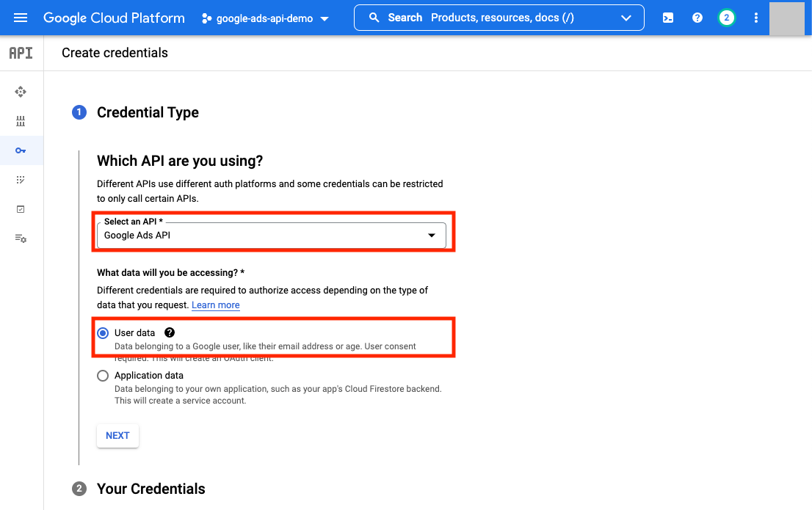
Task: Expand step 2 Your Credentials
Action: point(151,489)
